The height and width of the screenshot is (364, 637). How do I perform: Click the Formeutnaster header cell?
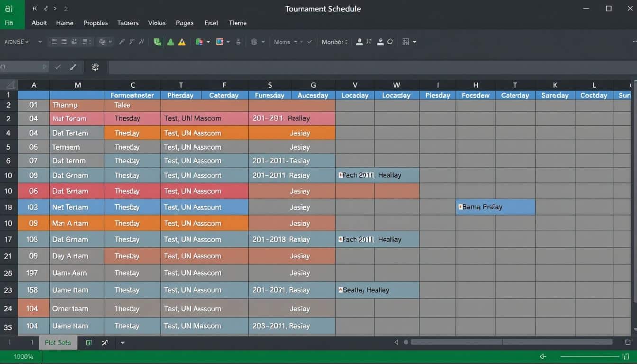[132, 95]
